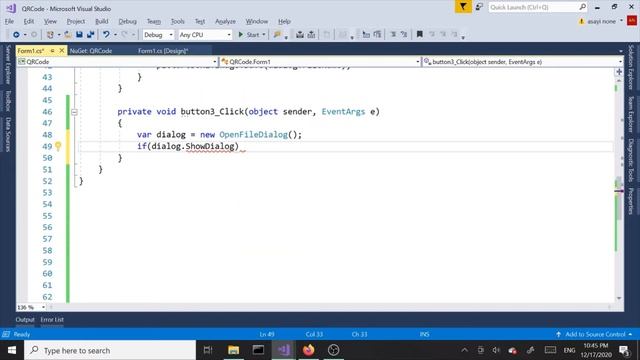Collapse the button3_Click method outline
640x360 pixels.
74,112
